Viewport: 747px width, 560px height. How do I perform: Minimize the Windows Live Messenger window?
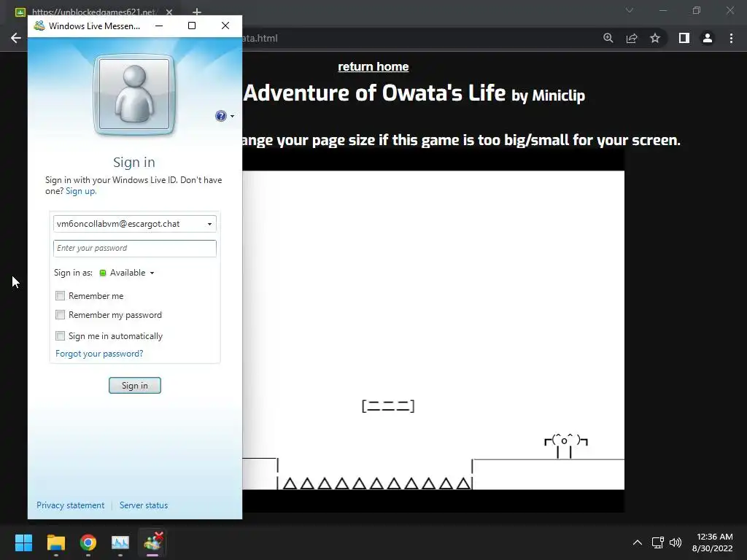pyautogui.click(x=159, y=26)
